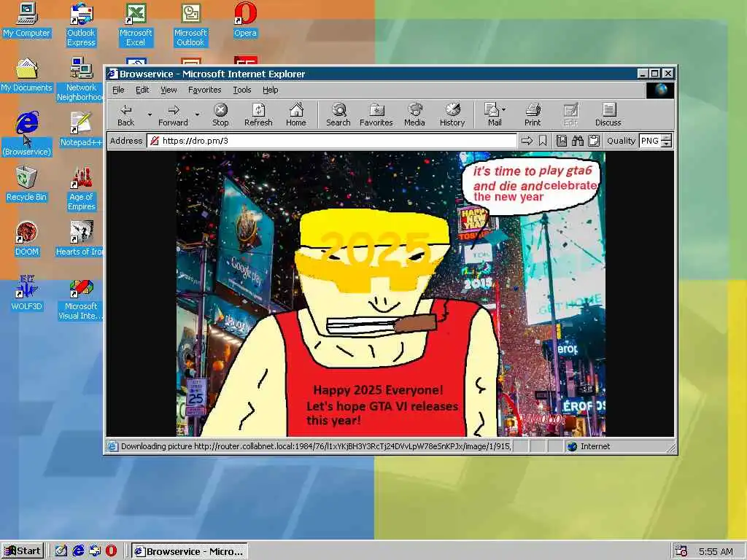Open the File menu
The height and width of the screenshot is (560, 747).
point(118,90)
